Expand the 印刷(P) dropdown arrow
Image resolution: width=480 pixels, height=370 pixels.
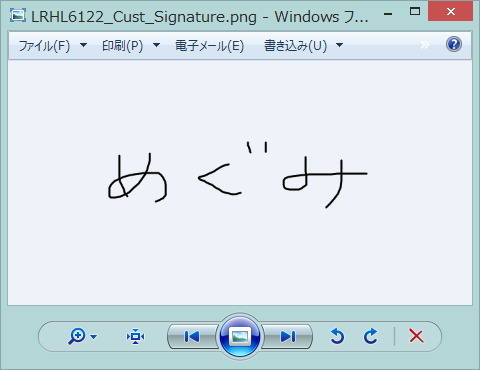(x=156, y=45)
